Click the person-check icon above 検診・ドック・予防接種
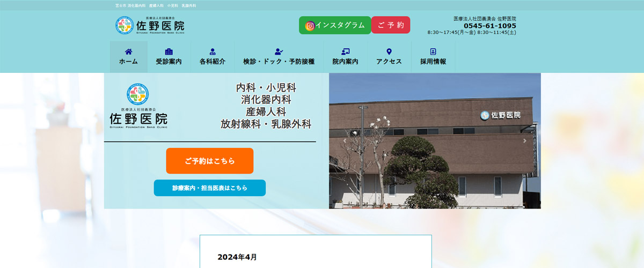 pos(279,51)
